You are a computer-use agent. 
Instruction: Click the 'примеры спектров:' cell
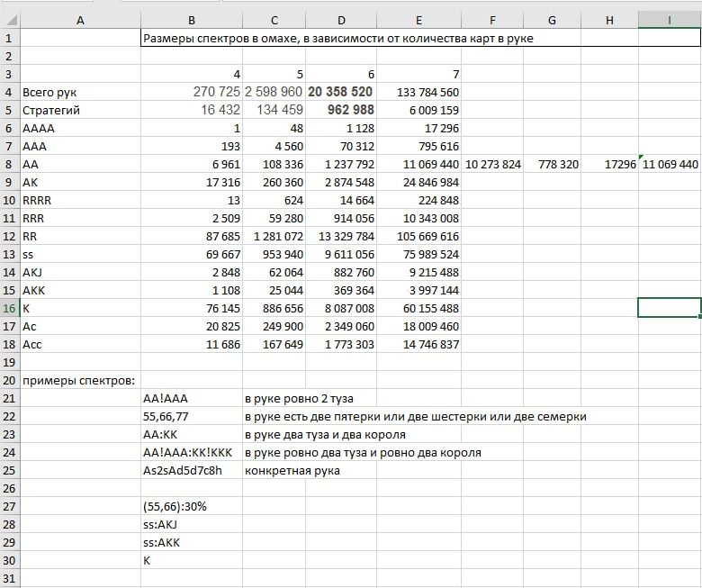[80, 380]
